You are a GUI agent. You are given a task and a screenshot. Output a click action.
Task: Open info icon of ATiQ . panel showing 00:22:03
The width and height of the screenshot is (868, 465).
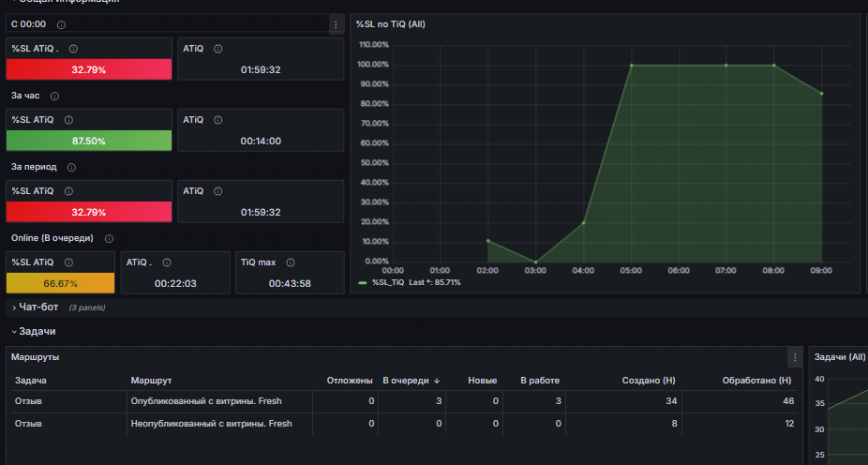[x=167, y=262]
